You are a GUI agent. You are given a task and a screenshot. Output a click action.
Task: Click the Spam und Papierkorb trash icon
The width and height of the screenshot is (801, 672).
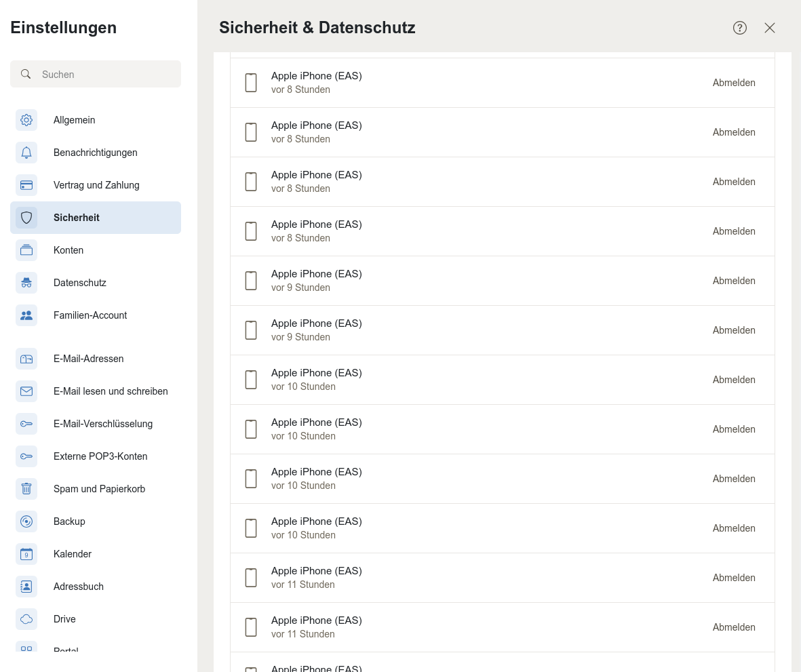click(26, 489)
